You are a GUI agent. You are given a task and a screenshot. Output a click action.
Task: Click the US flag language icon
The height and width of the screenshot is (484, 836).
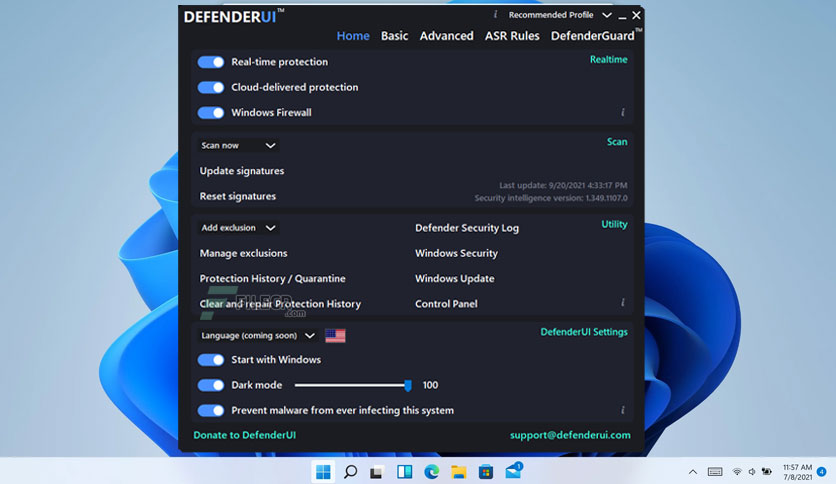[x=335, y=336]
